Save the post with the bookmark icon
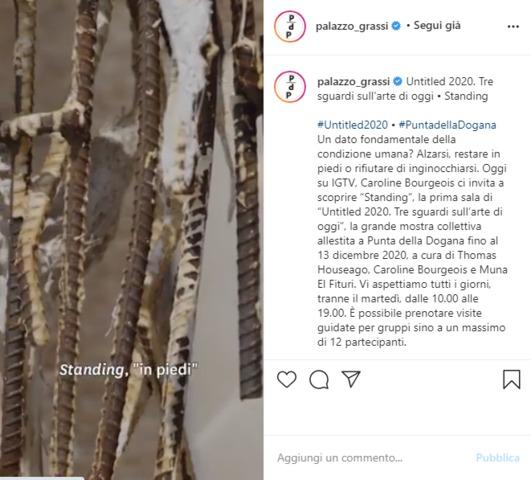 (511, 379)
